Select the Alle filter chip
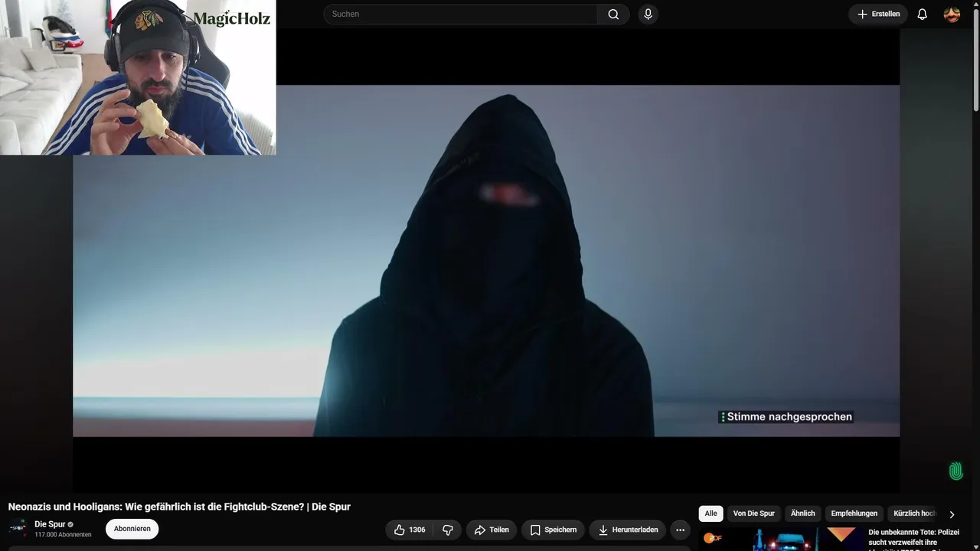Viewport: 980px width, 551px height. point(710,514)
